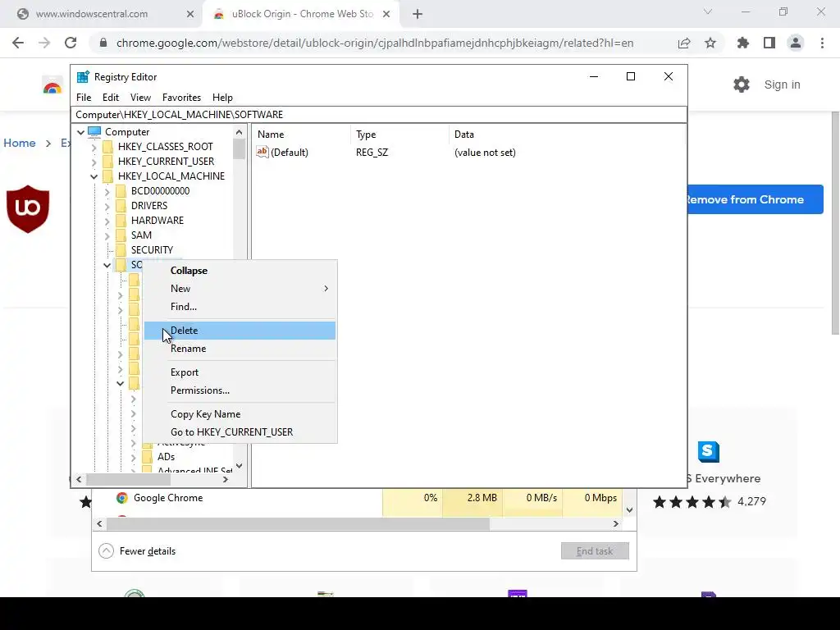This screenshot has width=840, height=630.
Task: Choose Permissions... in the context menu
Action: pos(240,390)
